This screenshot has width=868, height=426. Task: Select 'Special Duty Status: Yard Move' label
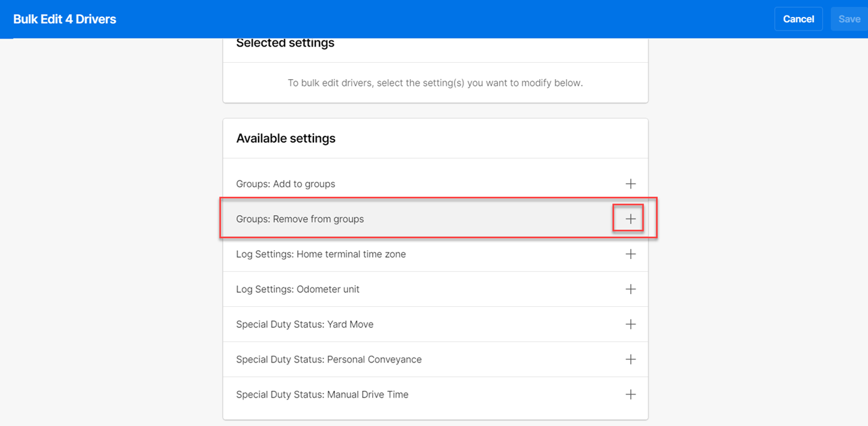click(x=305, y=325)
